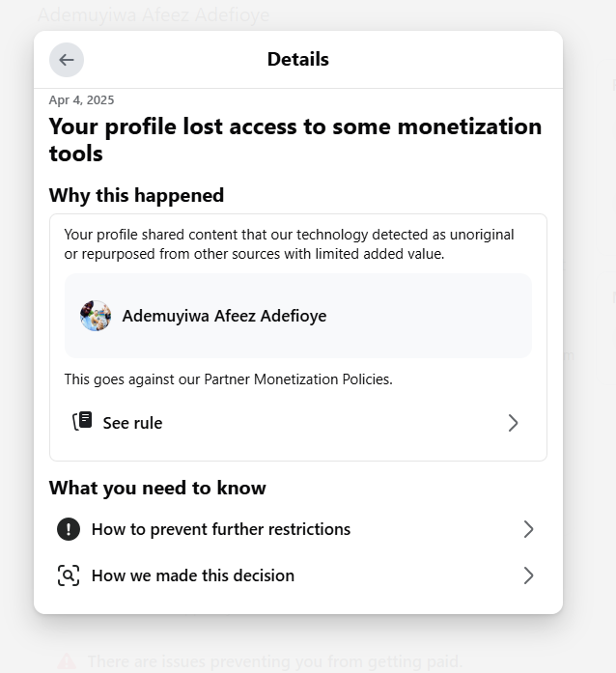
Task: Open How to prevent further restrictions
Action: pos(221,529)
